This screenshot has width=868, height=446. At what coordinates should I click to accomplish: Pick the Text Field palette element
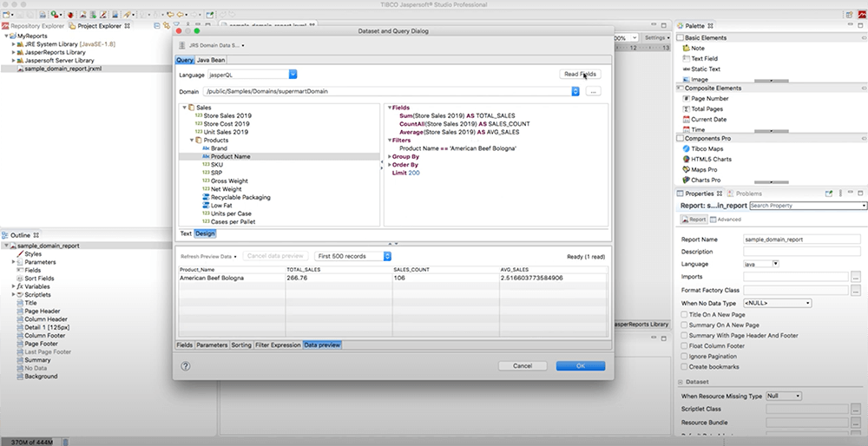(700, 59)
